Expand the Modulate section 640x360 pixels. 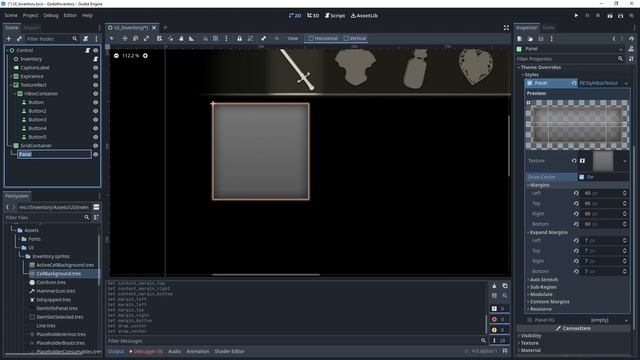(541, 294)
